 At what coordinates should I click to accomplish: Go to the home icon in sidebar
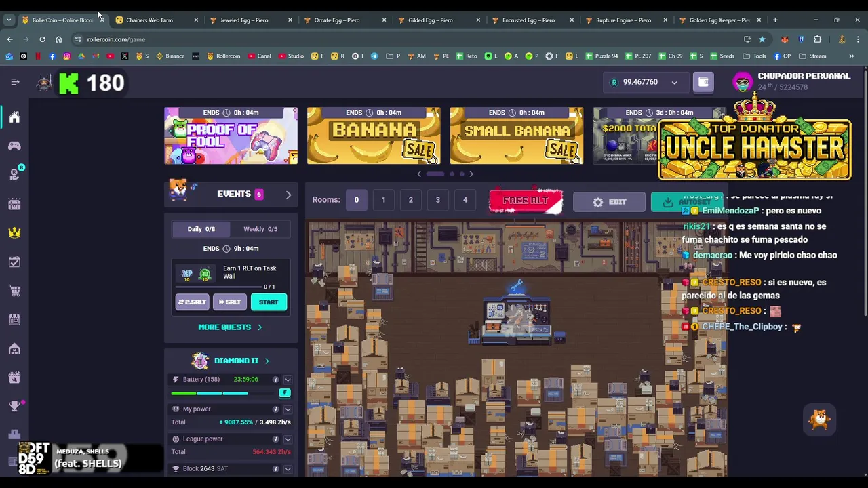14,117
